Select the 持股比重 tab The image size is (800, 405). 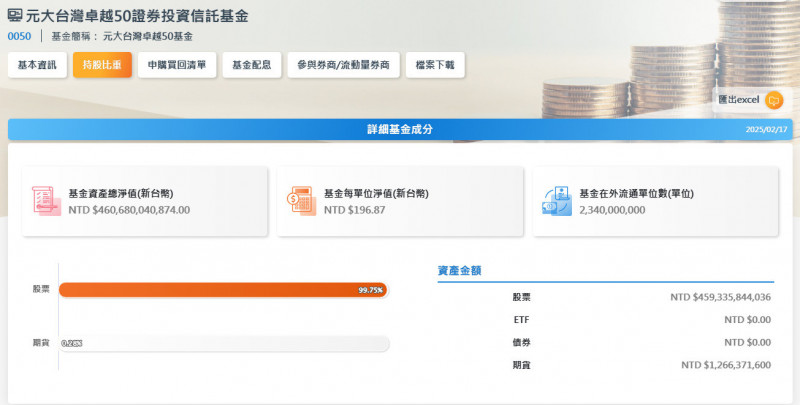point(102,65)
